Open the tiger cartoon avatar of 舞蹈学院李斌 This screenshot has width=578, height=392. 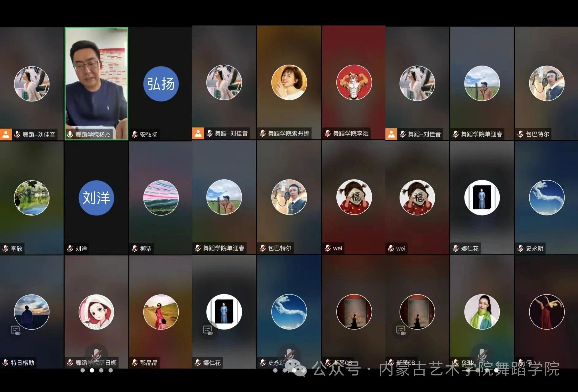[354, 82]
